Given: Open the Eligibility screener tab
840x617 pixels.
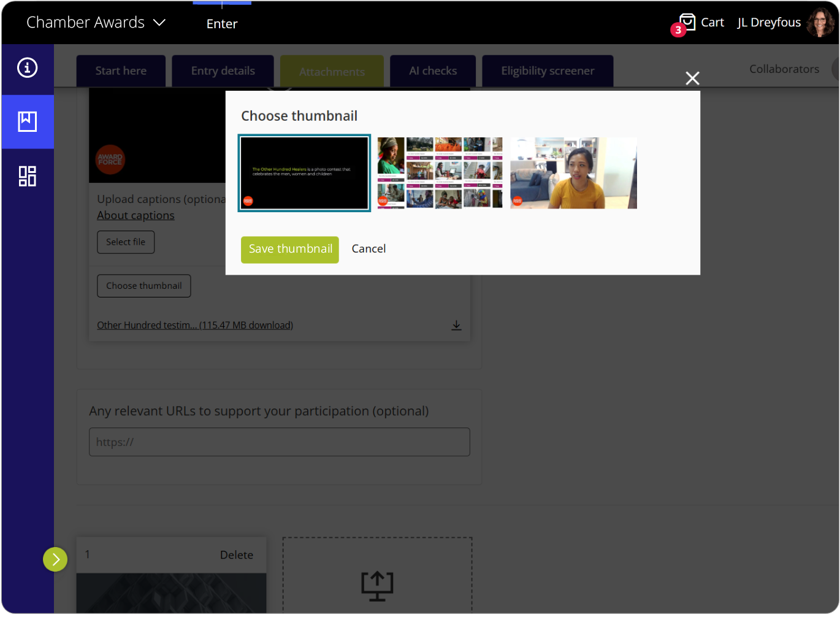Looking at the screenshot, I should point(547,71).
